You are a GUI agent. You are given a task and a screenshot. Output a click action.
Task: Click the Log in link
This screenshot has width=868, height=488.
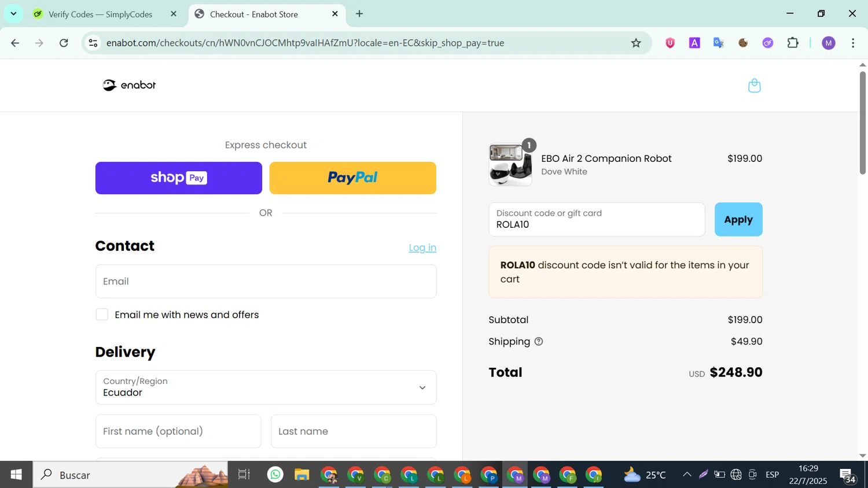click(422, 247)
